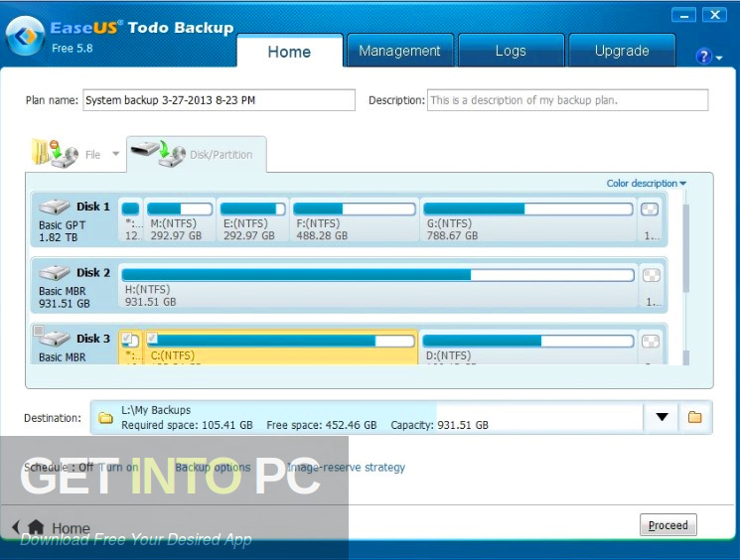Click the Home house icon at bottom

tap(36, 527)
